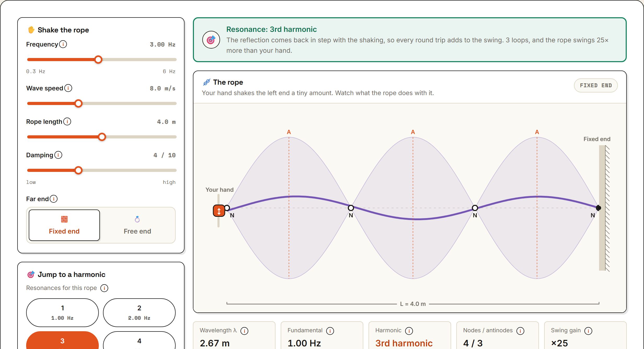The height and width of the screenshot is (349, 644).
Task: Select the Free end option
Action: point(137,225)
